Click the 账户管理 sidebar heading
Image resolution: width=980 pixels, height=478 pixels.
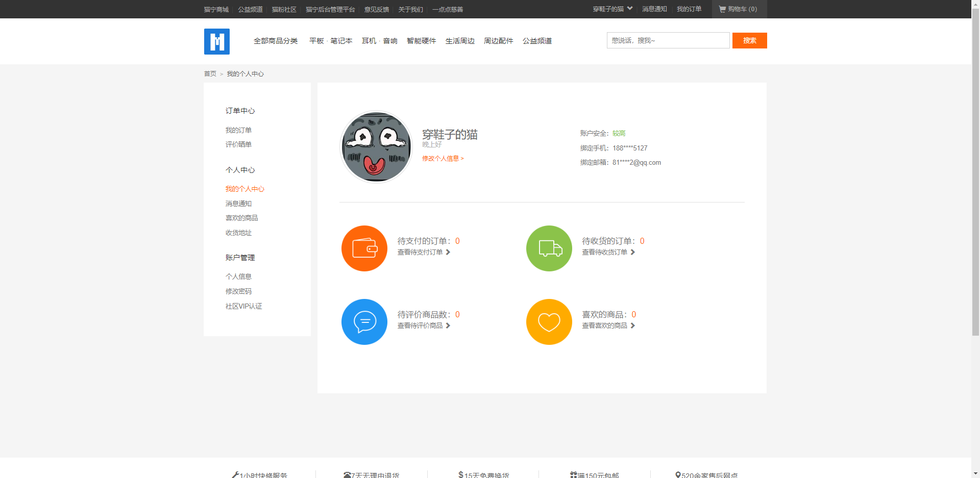coord(240,258)
